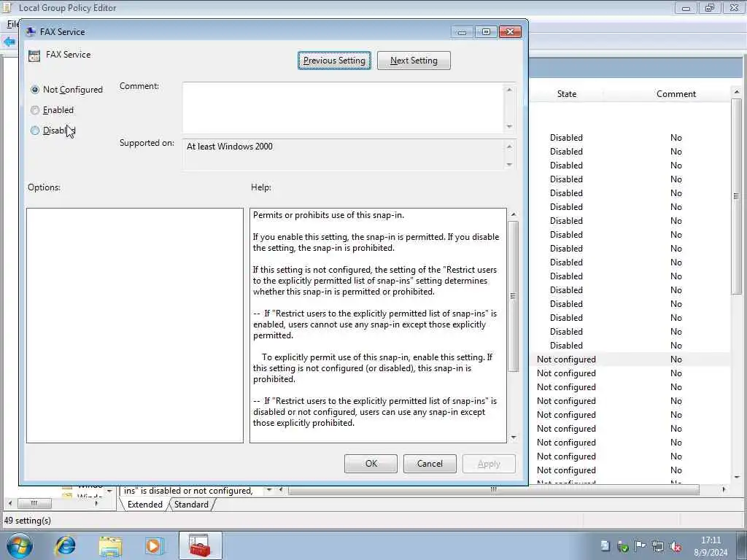Screen dimensions: 747x560
Task: Click the document tray icon
Action: tap(605, 545)
